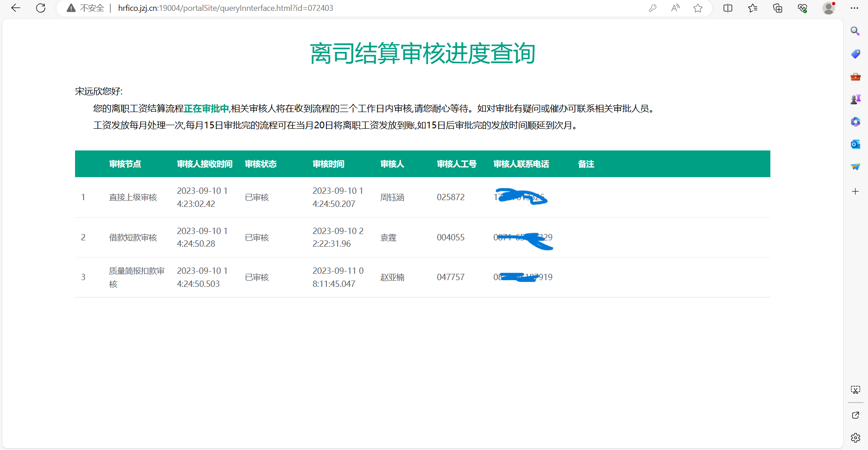Click the 审核人接收时间 column header

pyautogui.click(x=205, y=164)
